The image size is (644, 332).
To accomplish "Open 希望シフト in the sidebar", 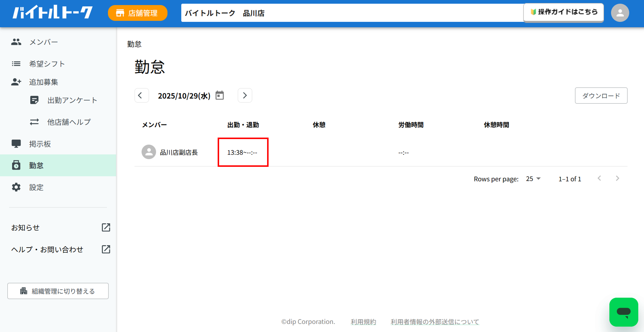I will (58, 64).
